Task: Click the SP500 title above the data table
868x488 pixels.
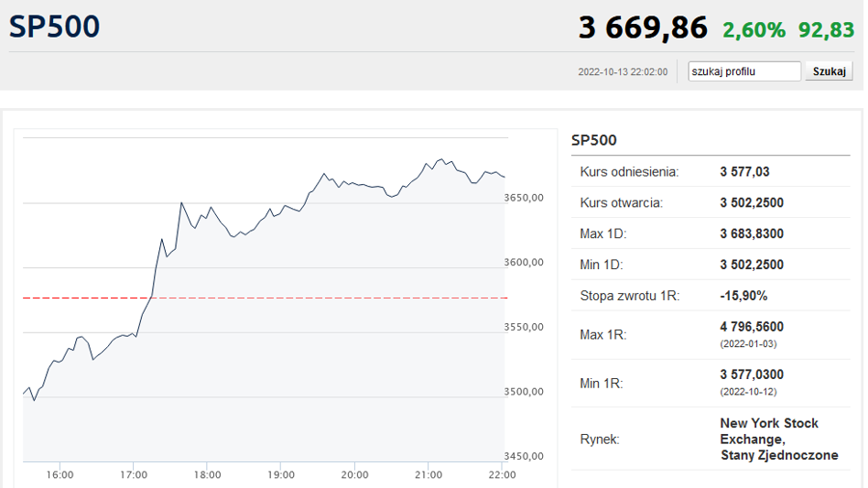Action: [594, 140]
